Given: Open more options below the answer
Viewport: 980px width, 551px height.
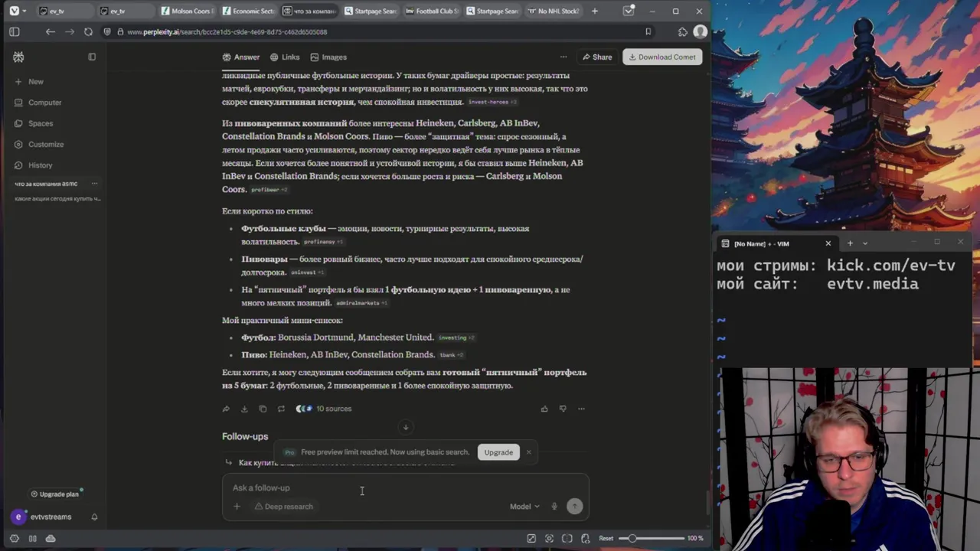Looking at the screenshot, I should coord(581,409).
